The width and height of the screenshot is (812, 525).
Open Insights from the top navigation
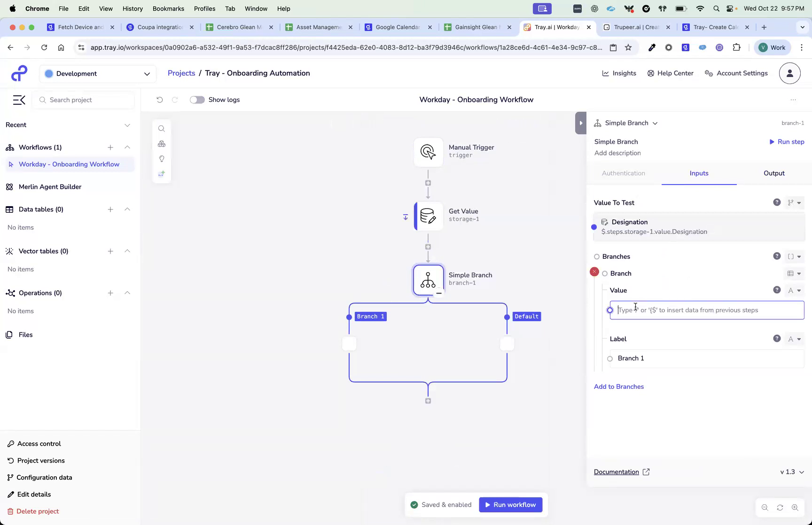[x=619, y=73]
